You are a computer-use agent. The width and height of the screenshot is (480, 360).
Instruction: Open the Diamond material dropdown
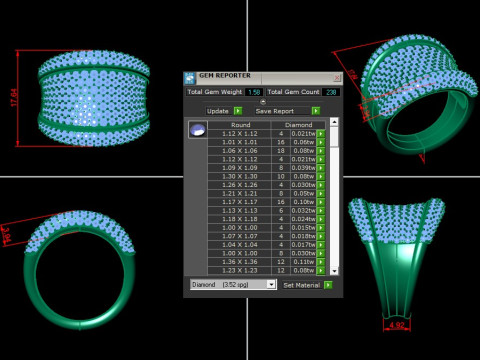[x=271, y=284]
